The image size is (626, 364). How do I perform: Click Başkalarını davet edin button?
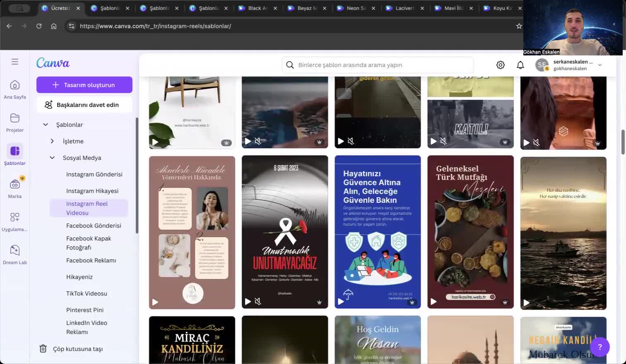84,105
